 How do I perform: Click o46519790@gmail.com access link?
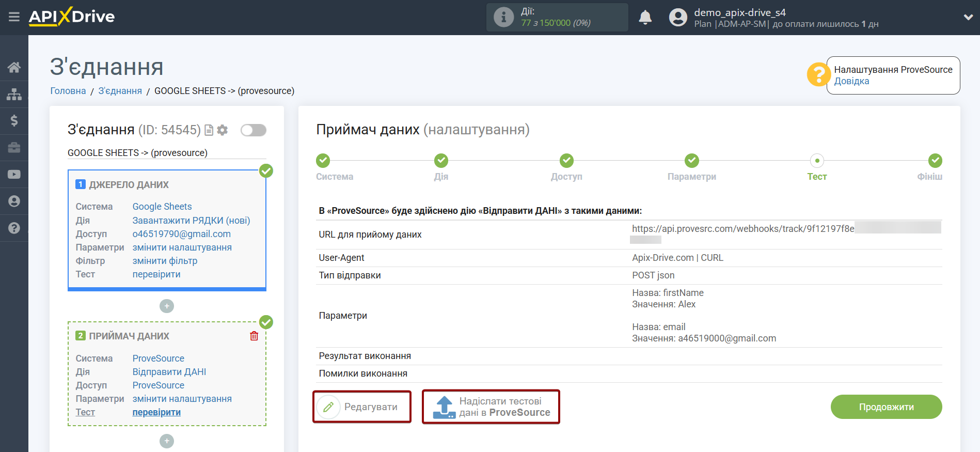pos(182,234)
